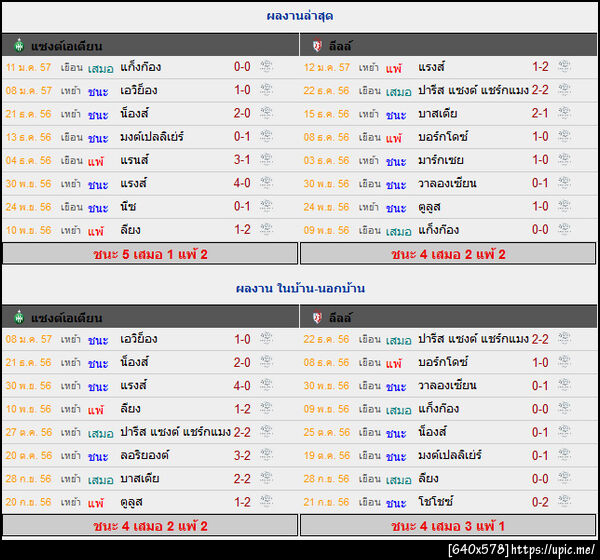600x560 pixels.
Task: Click opponent name มาร์กเซย
Action: tap(441, 160)
